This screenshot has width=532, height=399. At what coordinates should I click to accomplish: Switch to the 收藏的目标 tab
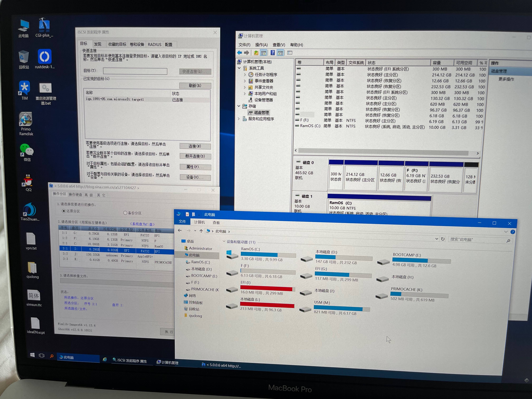pyautogui.click(x=117, y=44)
